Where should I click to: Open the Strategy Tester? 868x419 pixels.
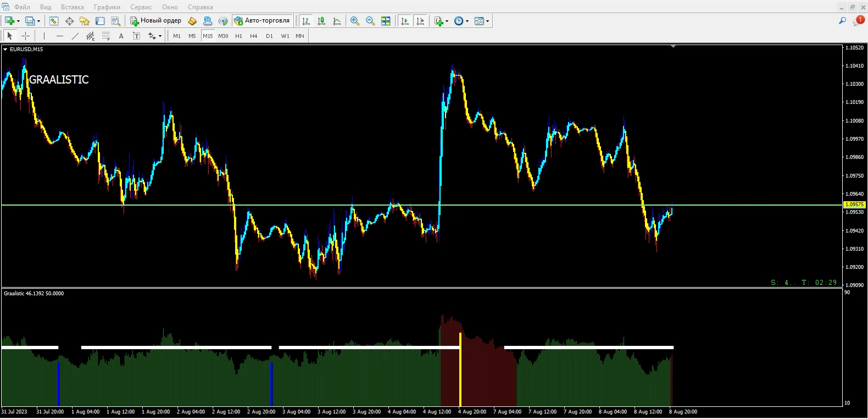(x=115, y=21)
